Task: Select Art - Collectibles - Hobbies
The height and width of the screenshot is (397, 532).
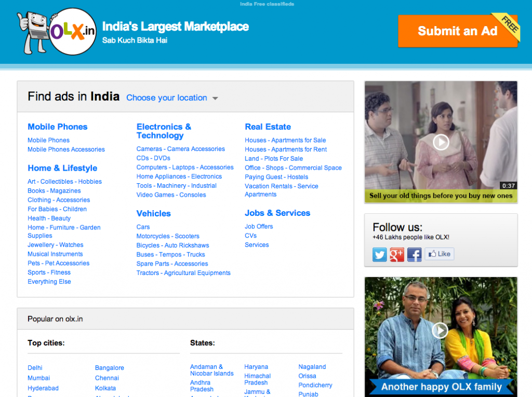Action: pos(65,182)
